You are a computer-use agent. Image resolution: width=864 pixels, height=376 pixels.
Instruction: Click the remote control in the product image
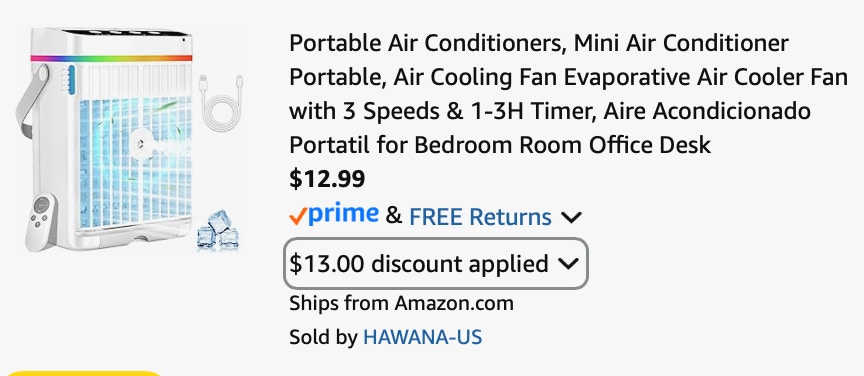(x=41, y=221)
